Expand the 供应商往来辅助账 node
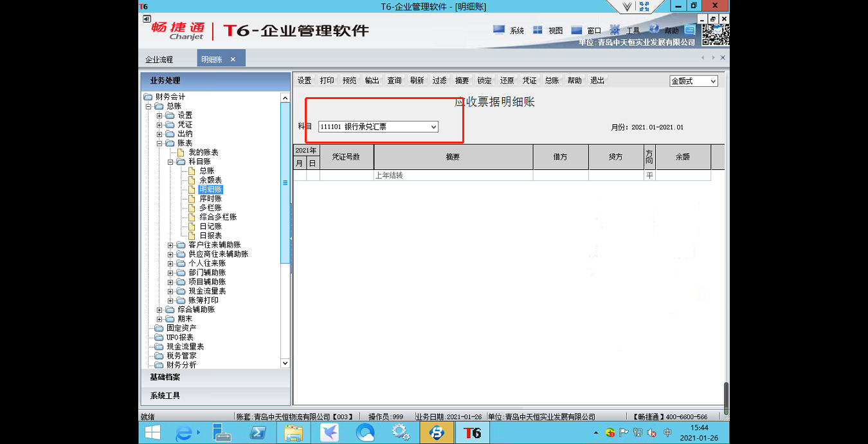 [170, 254]
